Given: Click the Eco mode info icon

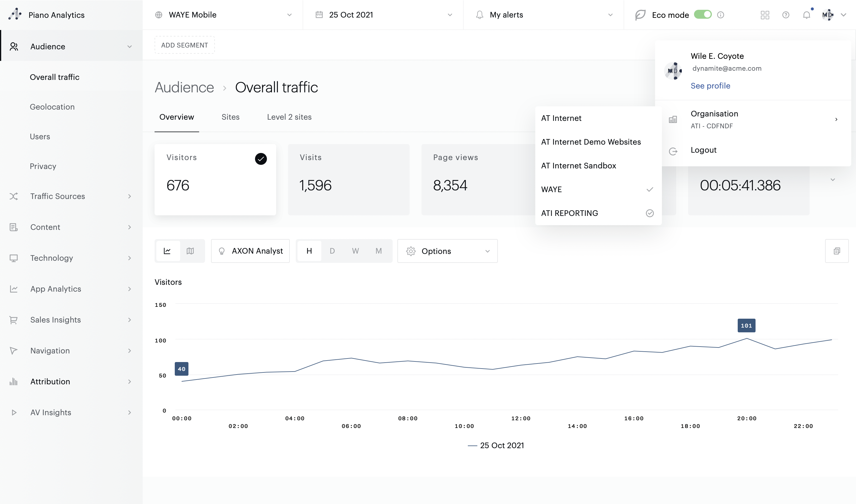Looking at the screenshot, I should click(720, 15).
